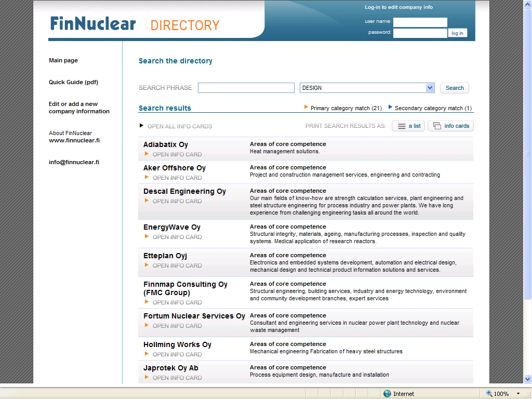The height and width of the screenshot is (399, 532).
Task: Click company name Adiabatix Oy
Action: (166, 144)
